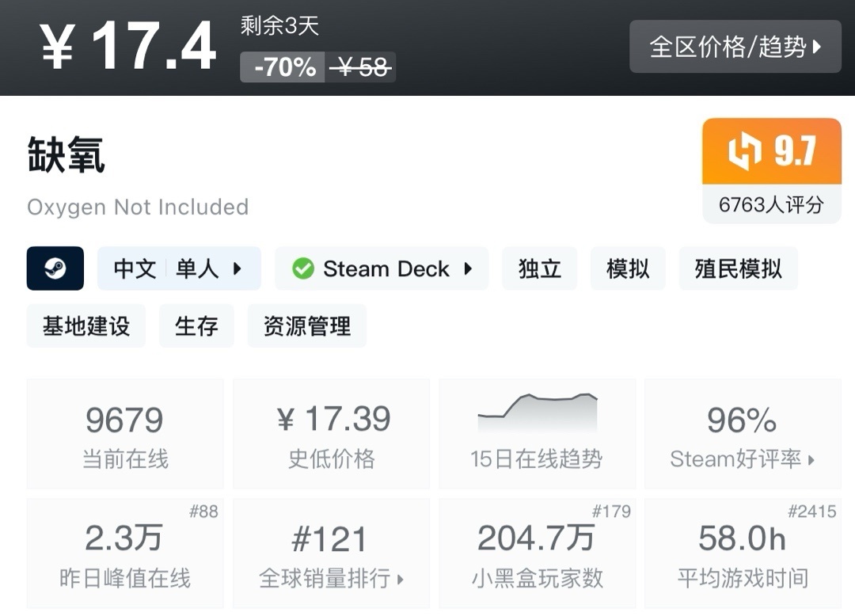Tap the 殖民模拟 tag

coord(738,268)
